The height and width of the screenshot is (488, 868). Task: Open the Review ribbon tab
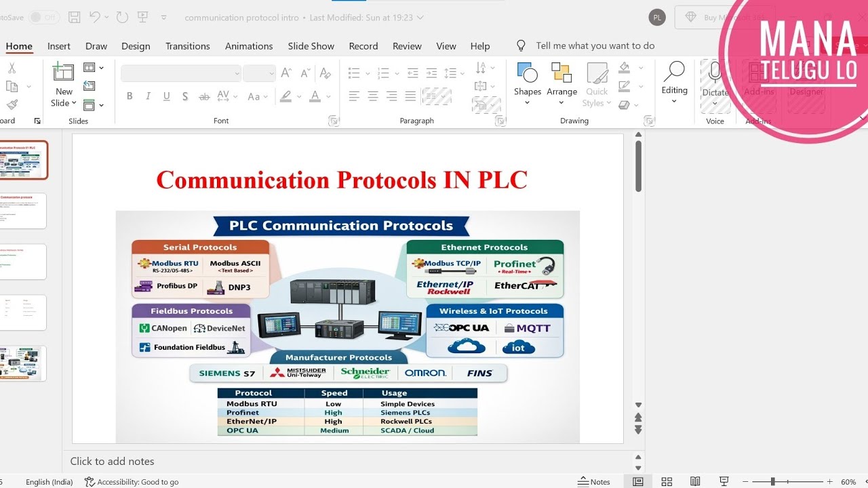pos(407,46)
